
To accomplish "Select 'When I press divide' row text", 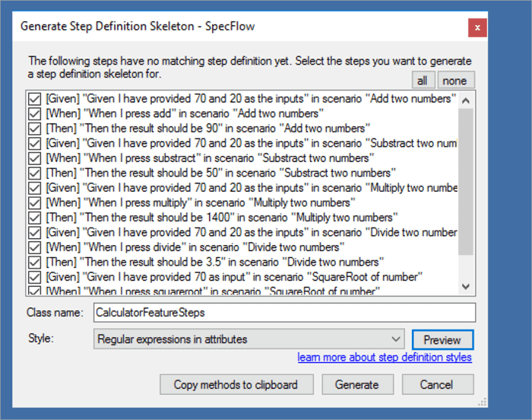I will (x=195, y=247).
